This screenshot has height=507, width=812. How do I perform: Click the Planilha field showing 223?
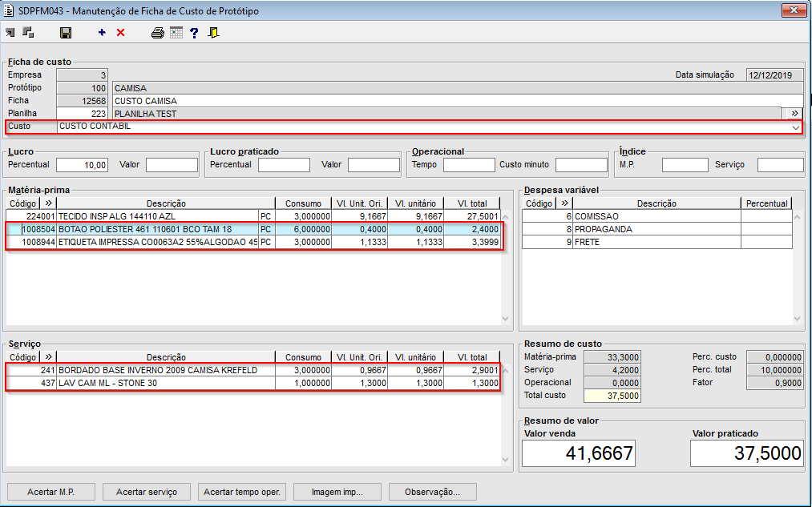82,113
